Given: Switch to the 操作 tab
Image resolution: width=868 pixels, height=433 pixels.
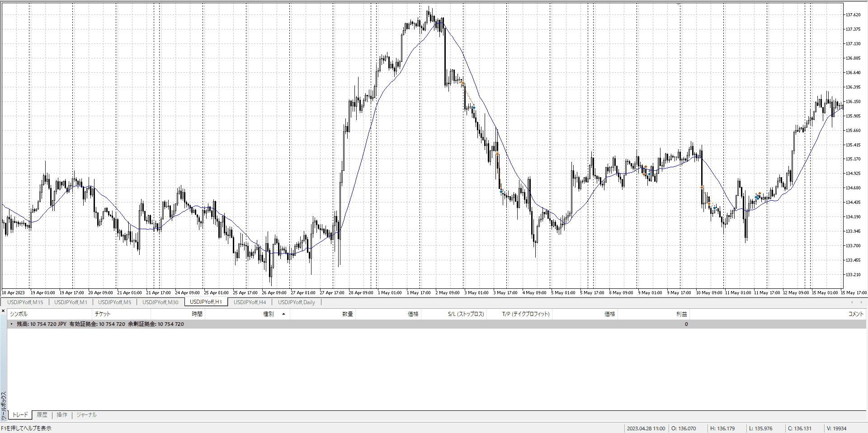Looking at the screenshot, I should (62, 415).
